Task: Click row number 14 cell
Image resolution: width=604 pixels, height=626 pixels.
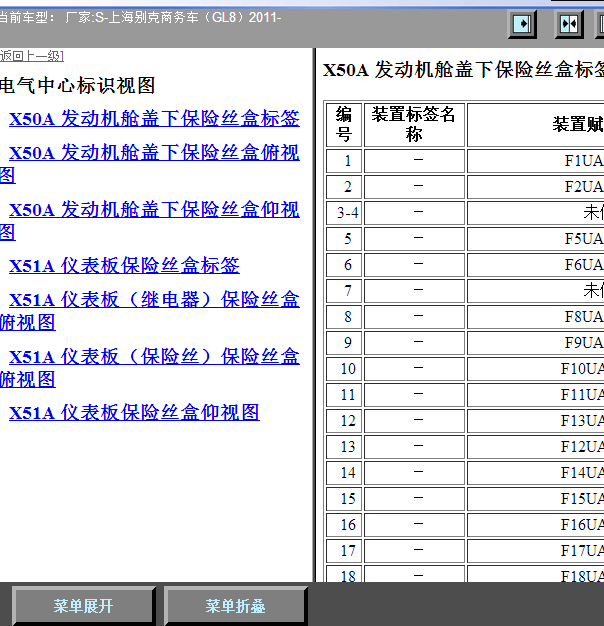Action: click(344, 473)
